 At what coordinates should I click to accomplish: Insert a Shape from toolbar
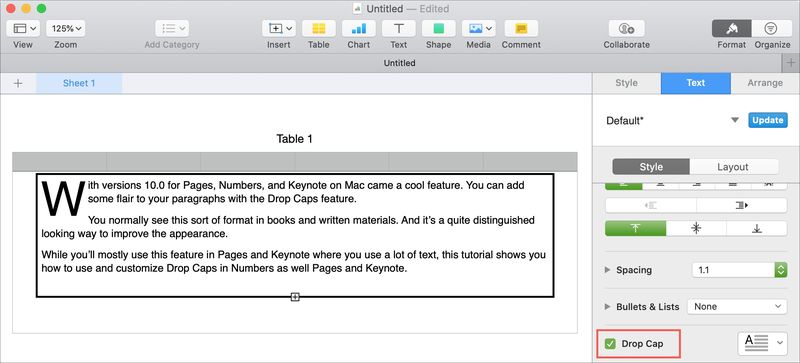pos(438,29)
